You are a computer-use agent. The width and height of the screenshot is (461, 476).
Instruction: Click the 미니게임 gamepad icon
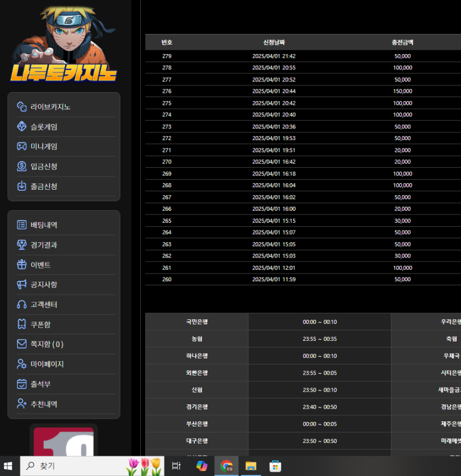click(x=22, y=146)
